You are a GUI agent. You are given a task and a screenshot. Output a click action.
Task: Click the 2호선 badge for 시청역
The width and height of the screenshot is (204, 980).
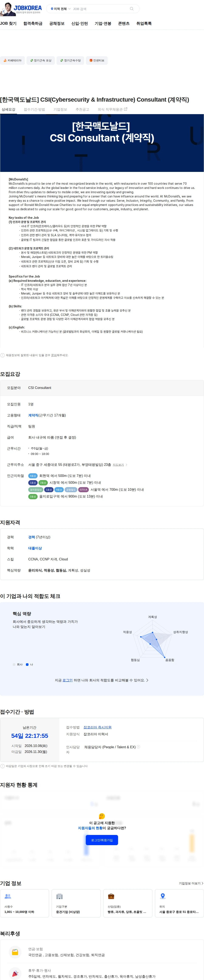(43, 482)
